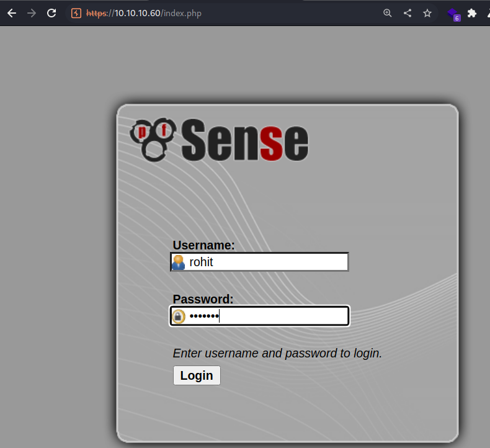490x448 pixels.
Task: Go back using the browser back arrow
Action: point(12,13)
